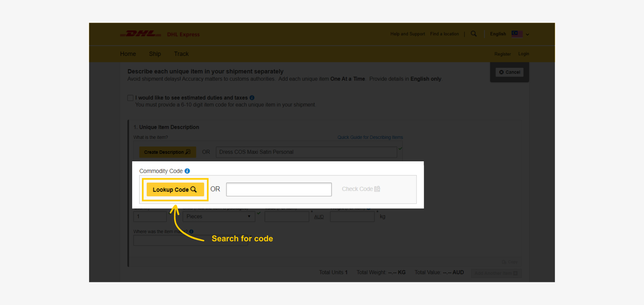This screenshot has height=305, width=644.
Task: Click the Check Code button
Action: tap(361, 189)
